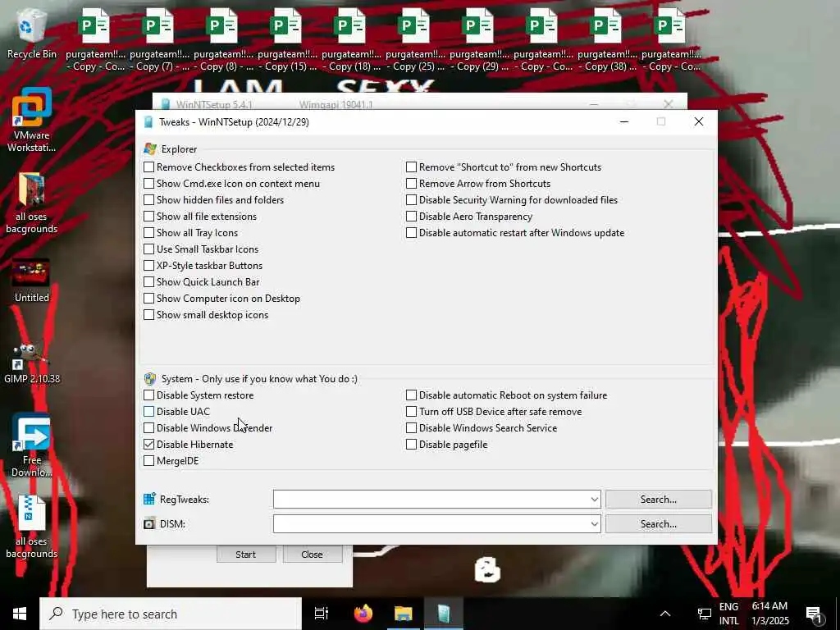Check Disable System restore
The image size is (840, 630).
tap(149, 395)
